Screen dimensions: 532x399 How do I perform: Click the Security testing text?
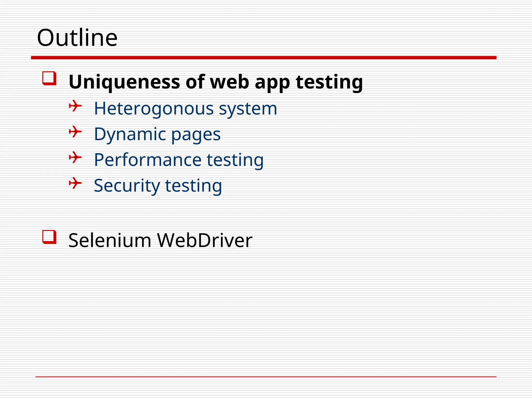click(158, 186)
